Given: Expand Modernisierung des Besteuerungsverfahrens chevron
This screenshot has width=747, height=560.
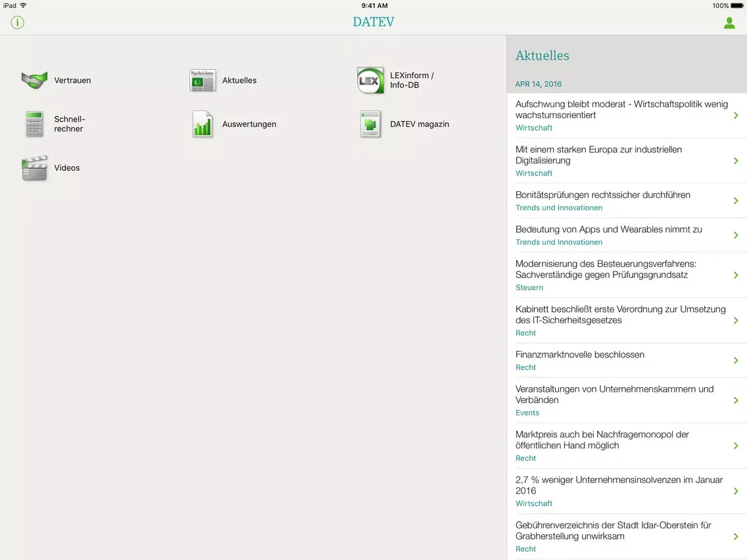Looking at the screenshot, I should pos(736,275).
